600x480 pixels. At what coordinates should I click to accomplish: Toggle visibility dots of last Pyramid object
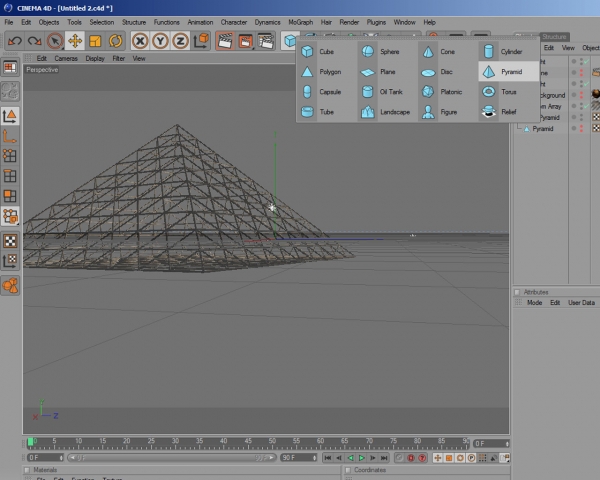581,129
